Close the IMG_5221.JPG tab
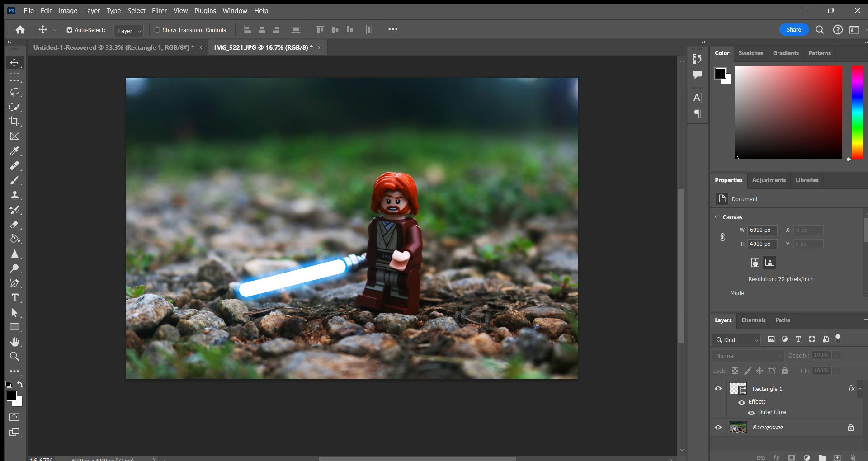This screenshot has width=868, height=461. coord(320,47)
